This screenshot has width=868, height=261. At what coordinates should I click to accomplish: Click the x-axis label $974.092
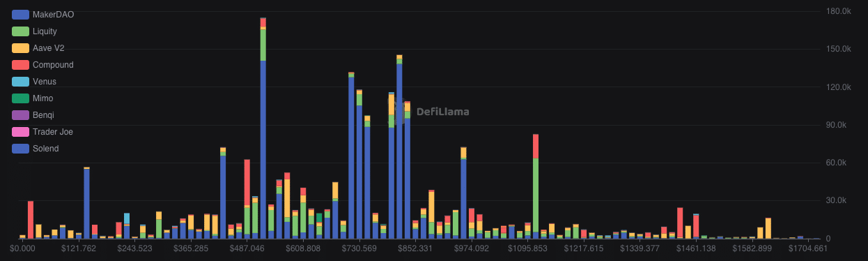[x=472, y=248]
